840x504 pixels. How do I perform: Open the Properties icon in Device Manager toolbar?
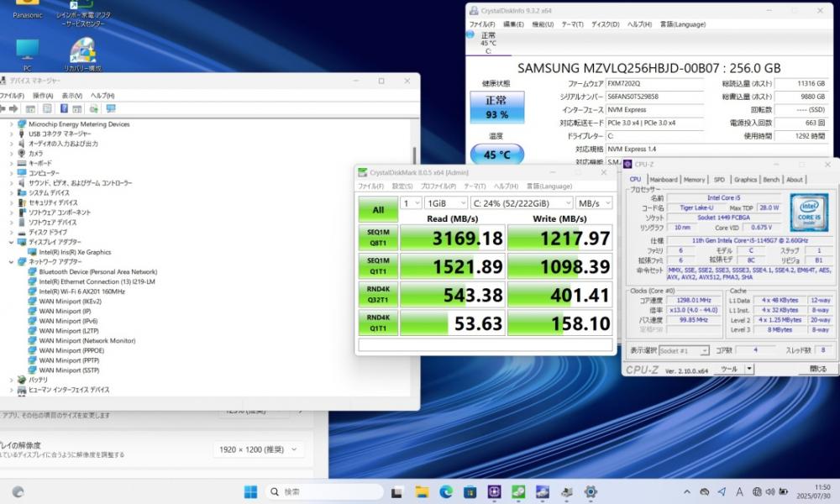(x=48, y=108)
